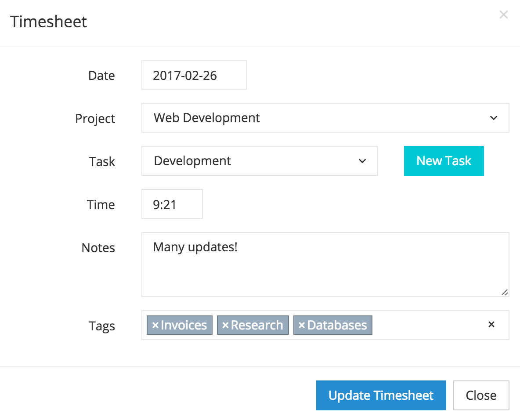
Task: Clear all tags with the x icon
Action: pos(491,325)
